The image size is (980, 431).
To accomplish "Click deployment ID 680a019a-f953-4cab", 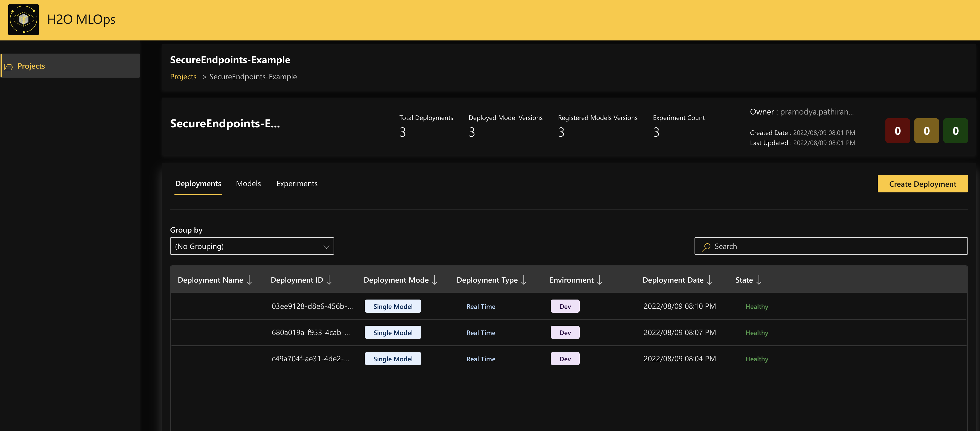I will pyautogui.click(x=311, y=333).
